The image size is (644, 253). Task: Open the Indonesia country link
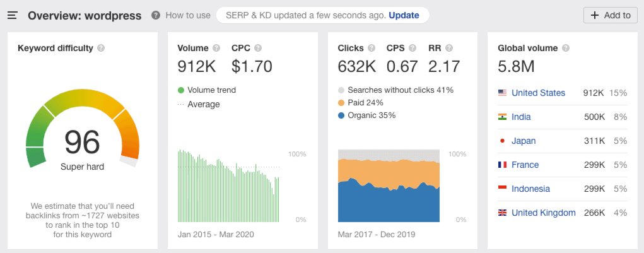click(530, 189)
